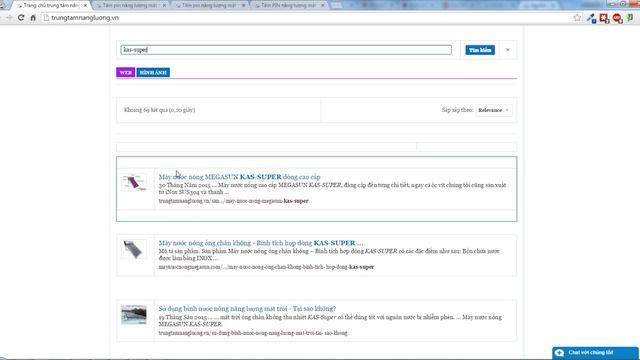The image size is (640, 360).
Task: Open the green extension icon at the toolbar end
Action: tap(630, 18)
